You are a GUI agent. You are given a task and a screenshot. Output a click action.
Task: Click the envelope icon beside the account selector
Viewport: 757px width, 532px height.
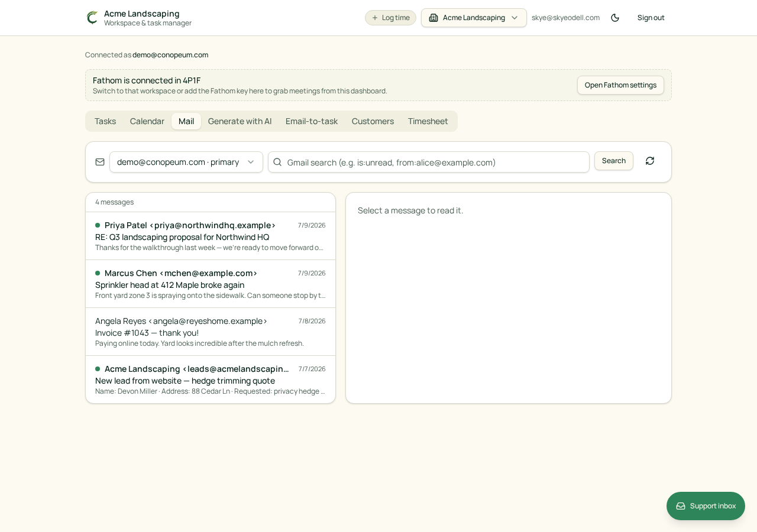100,162
